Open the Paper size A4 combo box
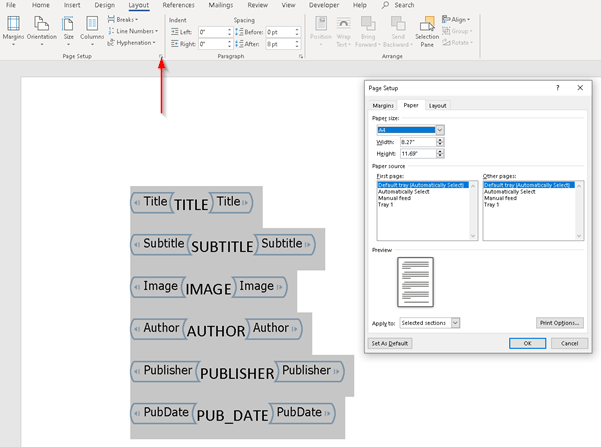Image resolution: width=601 pixels, height=447 pixels. pyautogui.click(x=409, y=130)
